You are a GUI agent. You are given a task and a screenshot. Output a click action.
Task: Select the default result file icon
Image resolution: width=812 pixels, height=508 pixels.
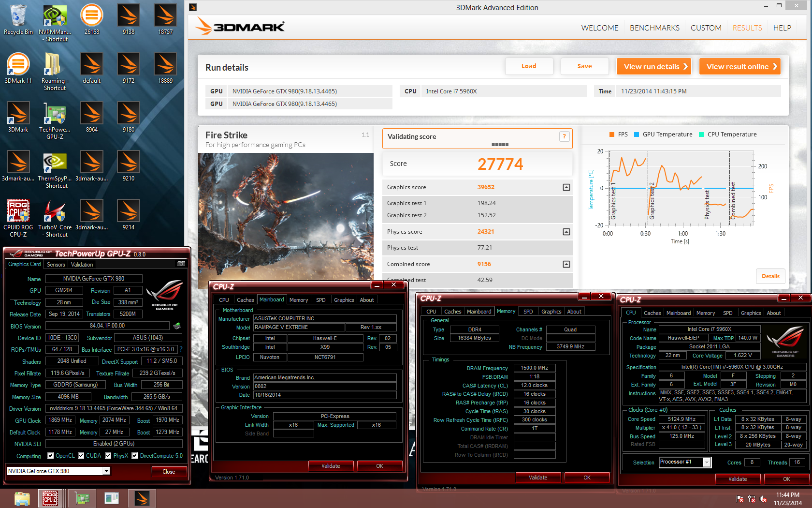(92, 69)
